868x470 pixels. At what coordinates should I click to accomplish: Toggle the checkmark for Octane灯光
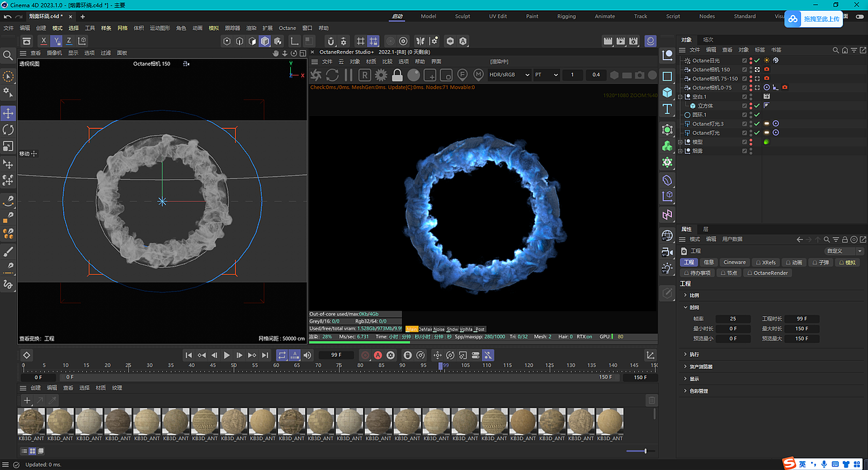coord(757,133)
